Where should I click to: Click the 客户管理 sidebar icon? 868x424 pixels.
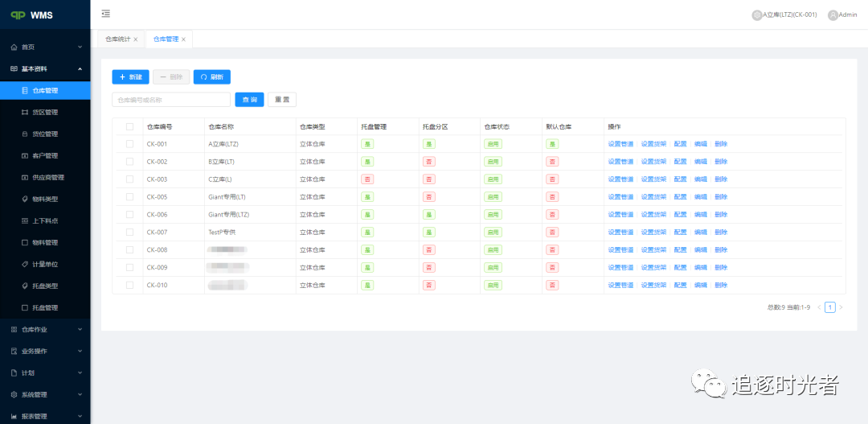pyautogui.click(x=24, y=156)
